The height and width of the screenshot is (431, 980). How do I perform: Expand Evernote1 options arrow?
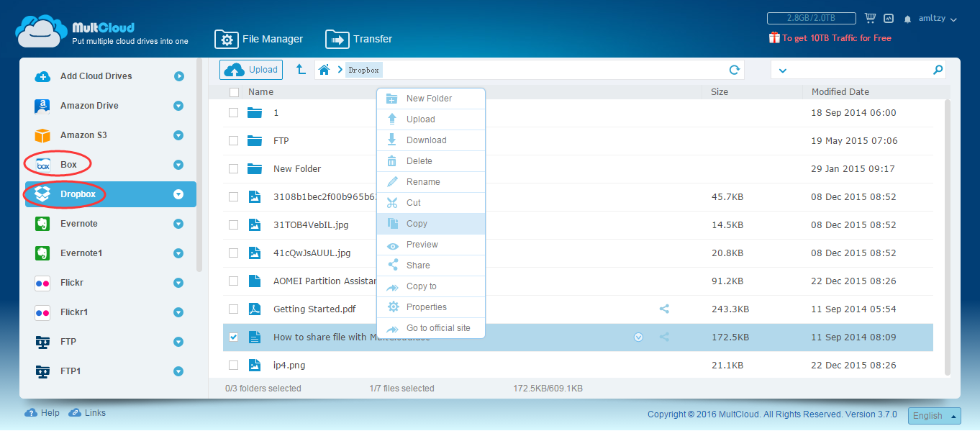click(x=178, y=253)
